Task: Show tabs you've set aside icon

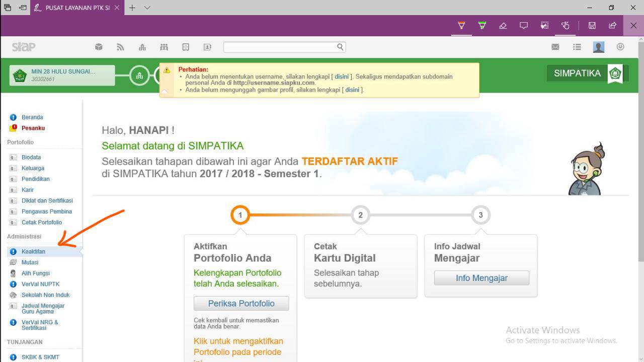Action: click(8, 8)
